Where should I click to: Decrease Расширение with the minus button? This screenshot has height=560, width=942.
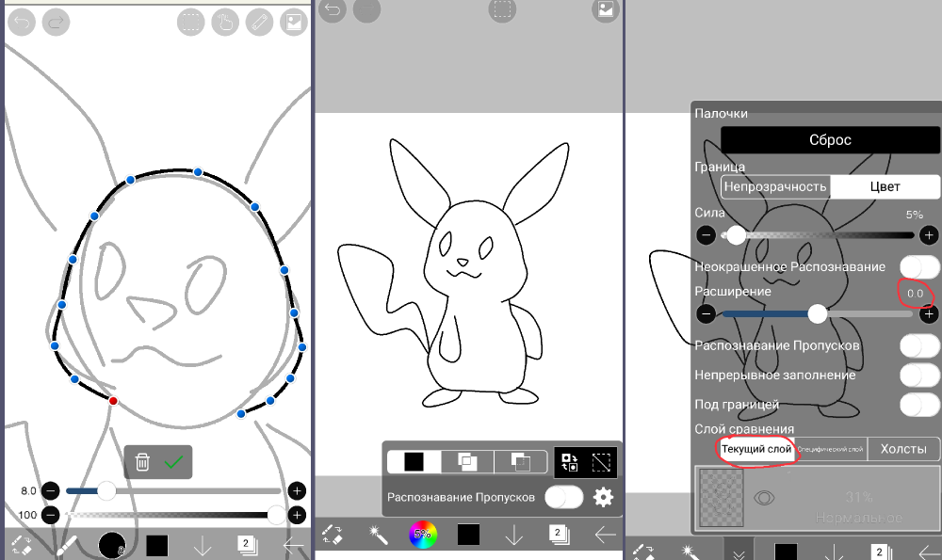pyautogui.click(x=706, y=314)
